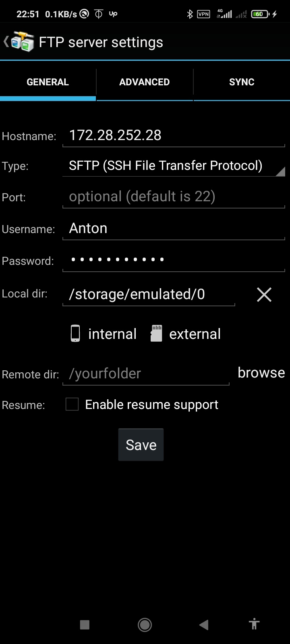Tap browse next to Remote dir
290x644 pixels.
tap(261, 373)
